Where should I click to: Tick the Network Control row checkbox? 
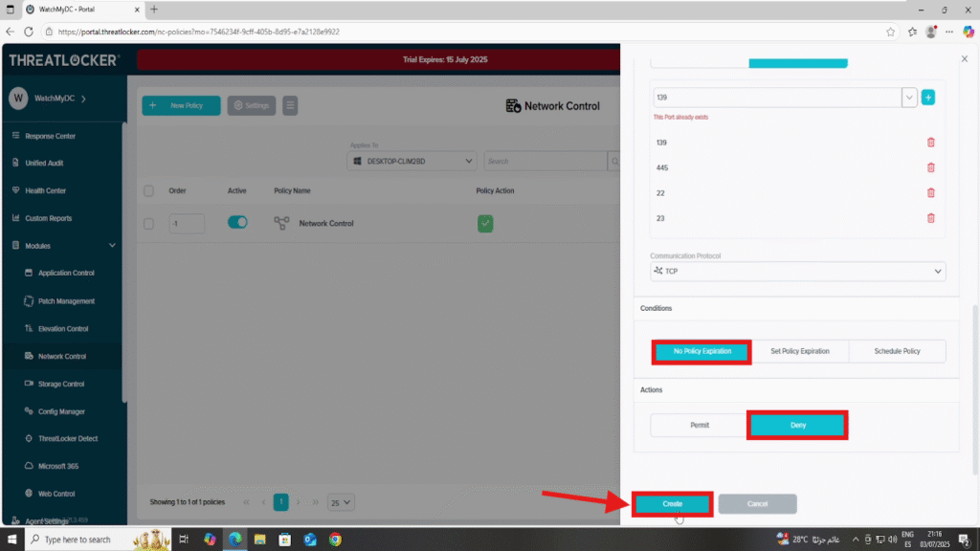pos(148,223)
